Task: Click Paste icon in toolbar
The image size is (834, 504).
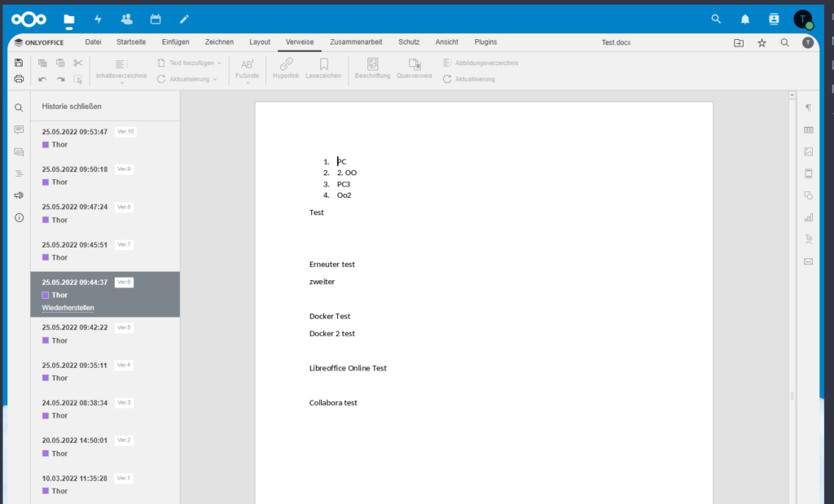Action: (60, 63)
